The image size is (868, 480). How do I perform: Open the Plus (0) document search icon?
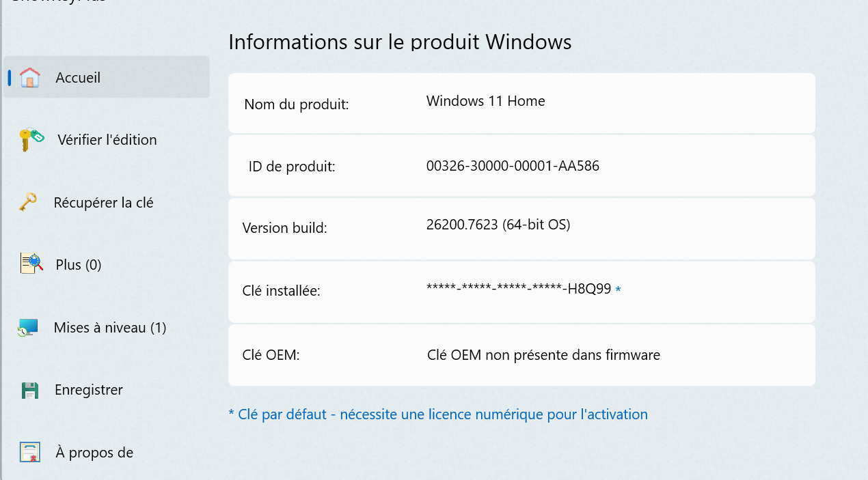point(30,264)
